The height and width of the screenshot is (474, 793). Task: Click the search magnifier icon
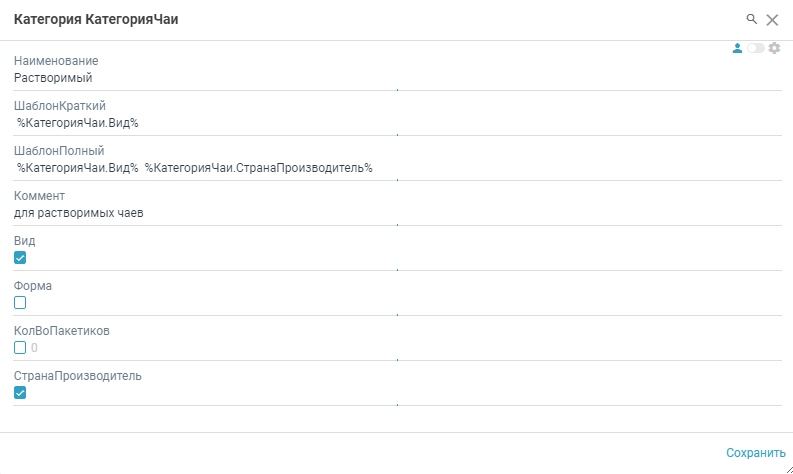point(752,19)
